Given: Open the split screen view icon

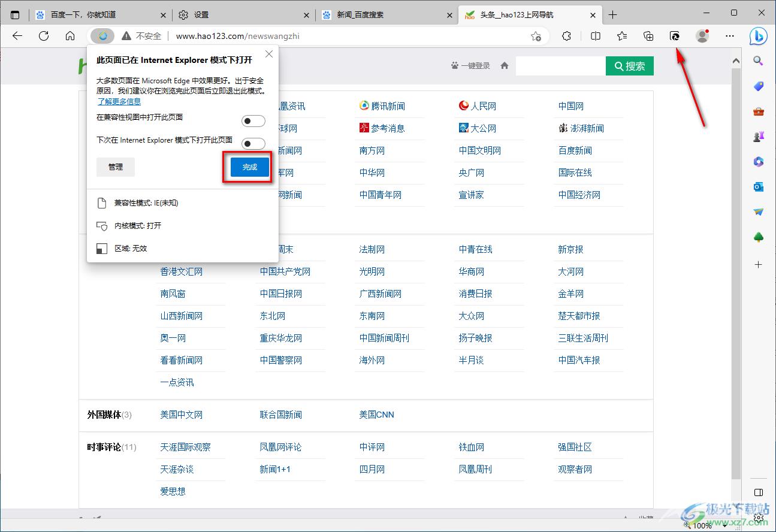Looking at the screenshot, I should (596, 36).
